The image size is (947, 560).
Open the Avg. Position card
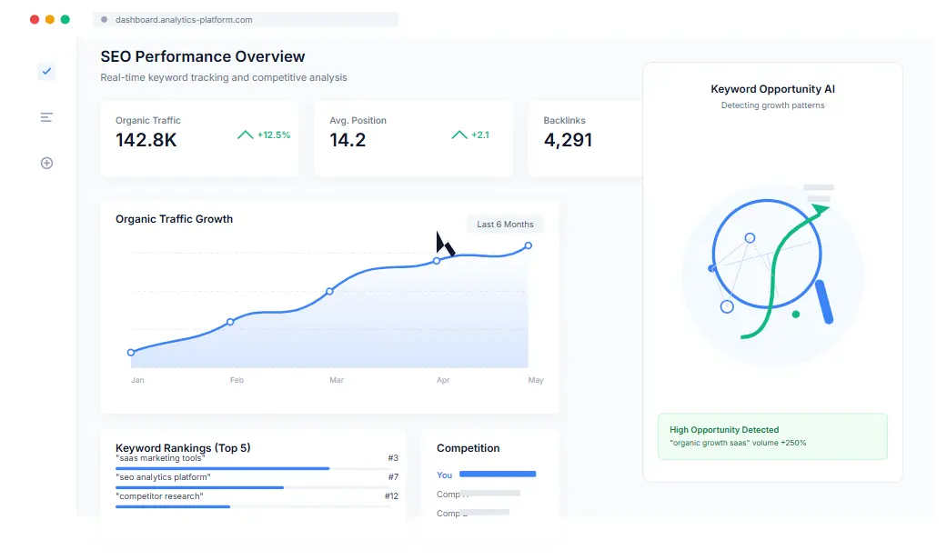[x=414, y=138]
